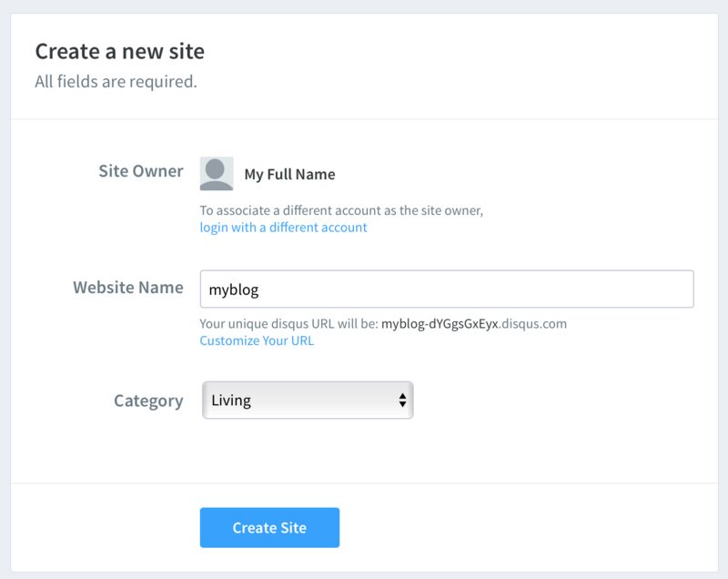
Task: Click the "To associate a different account" hint
Action: tap(341, 210)
